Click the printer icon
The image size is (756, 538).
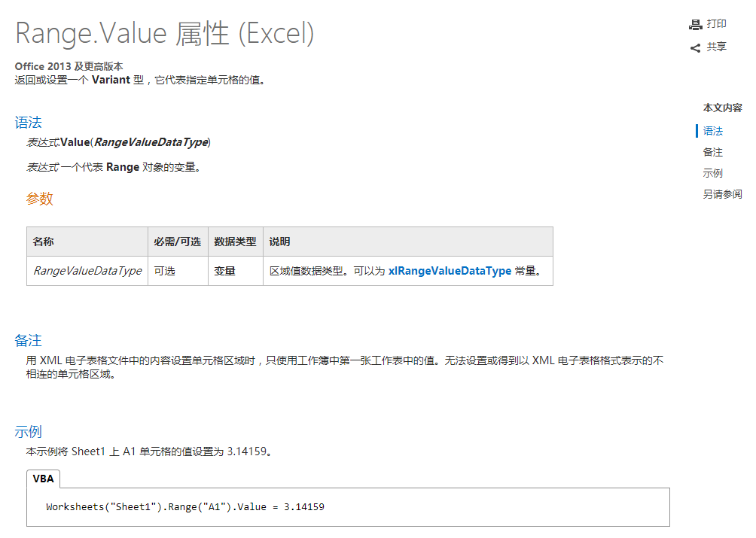click(695, 25)
